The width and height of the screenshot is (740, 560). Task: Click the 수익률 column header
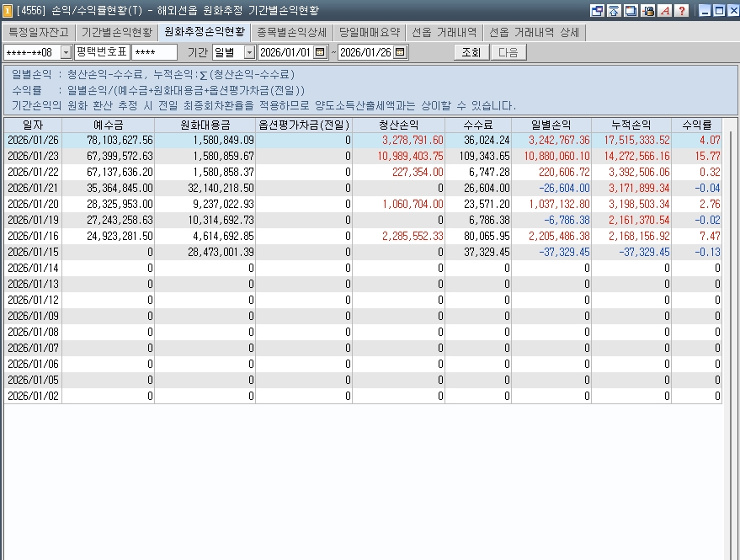(697, 125)
